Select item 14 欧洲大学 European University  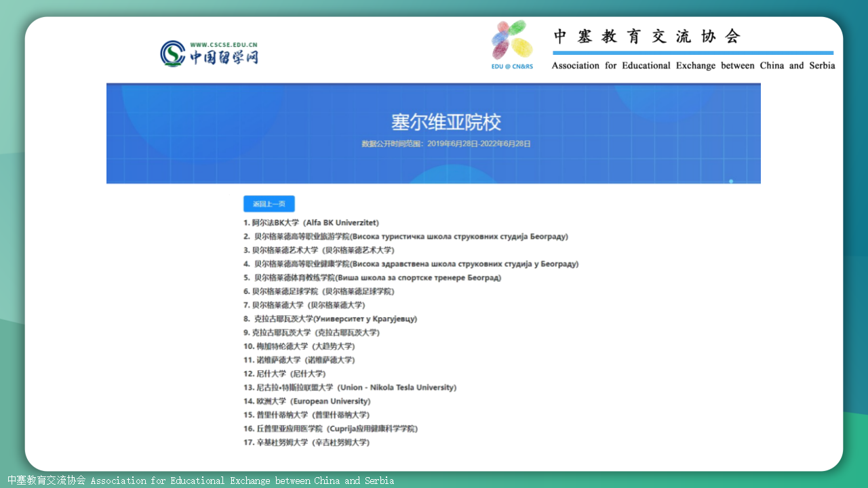(x=307, y=401)
